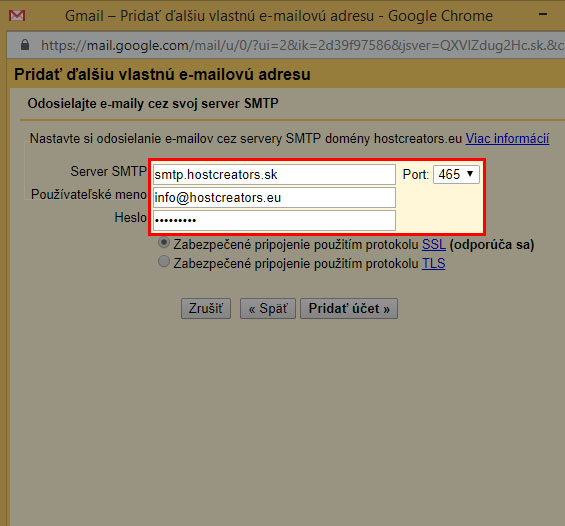Click the Gmail envelope icon in title bar

pyautogui.click(x=17, y=15)
